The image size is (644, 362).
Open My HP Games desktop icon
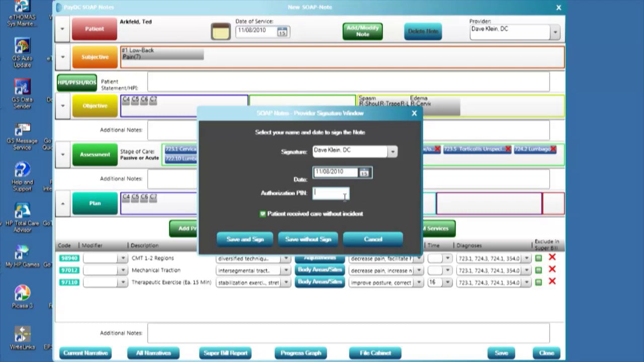22,256
